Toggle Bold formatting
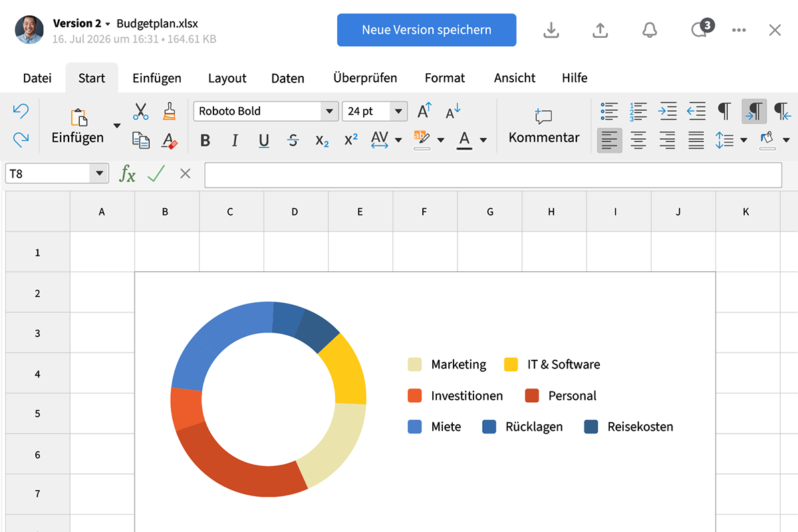This screenshot has height=532, width=798. [x=205, y=140]
